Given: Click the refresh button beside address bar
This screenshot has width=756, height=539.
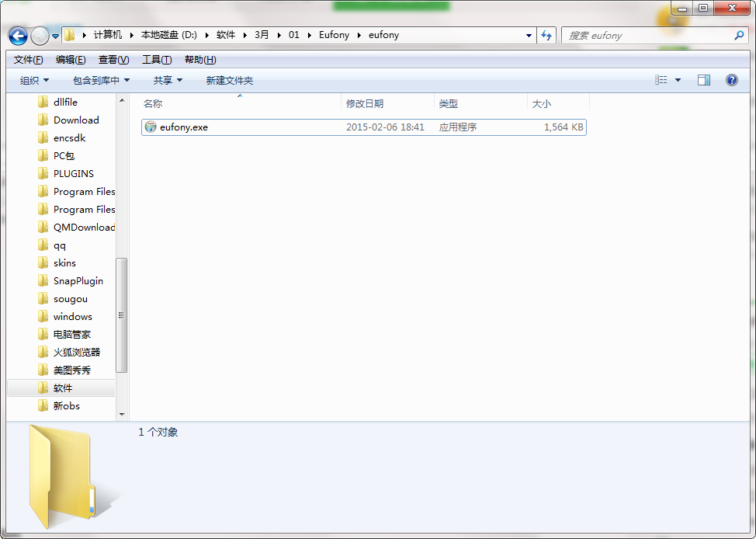Looking at the screenshot, I should click(546, 35).
